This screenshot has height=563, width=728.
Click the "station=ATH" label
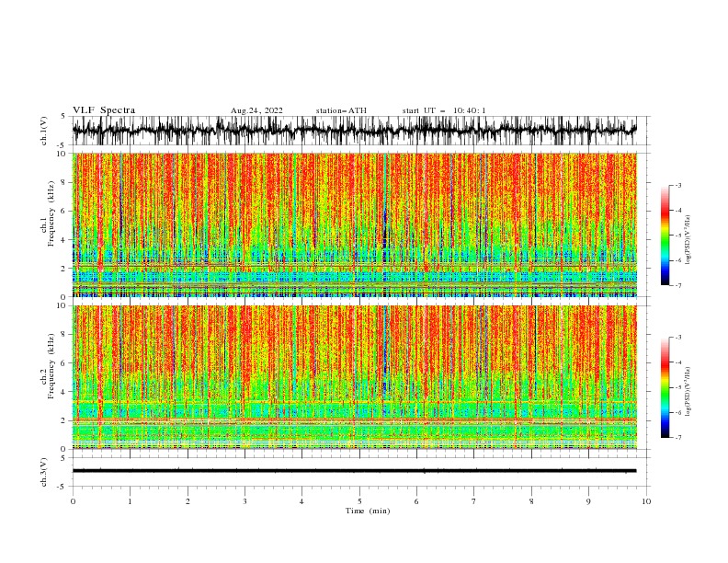pyautogui.click(x=341, y=110)
